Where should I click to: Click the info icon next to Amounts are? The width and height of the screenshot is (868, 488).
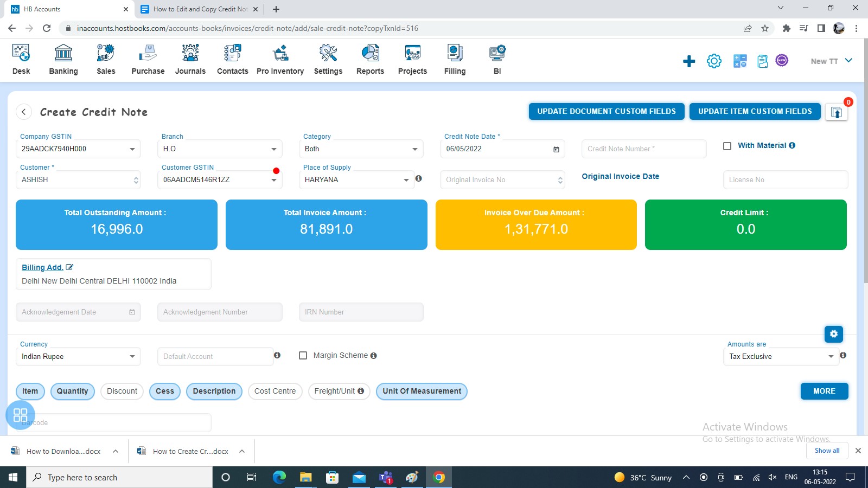(x=843, y=355)
